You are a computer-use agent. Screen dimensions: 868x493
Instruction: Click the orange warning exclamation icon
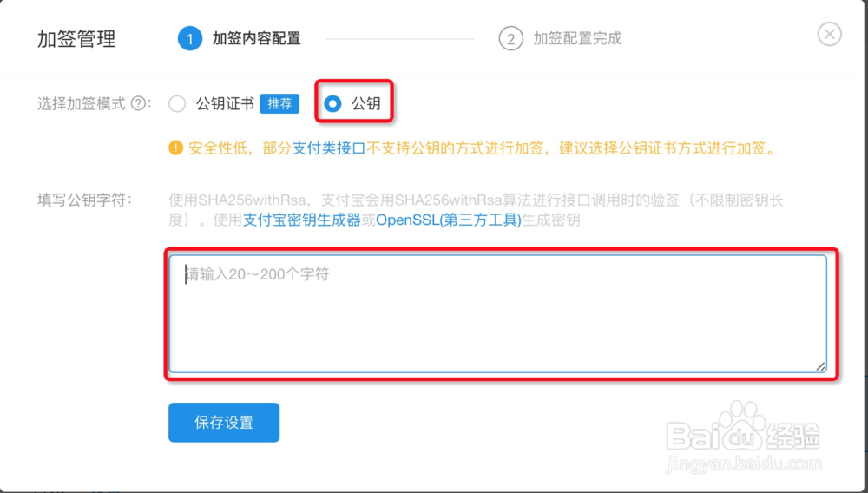175,148
